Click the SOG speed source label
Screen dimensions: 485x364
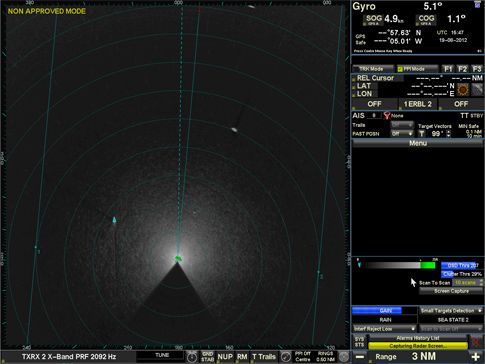[x=373, y=20]
